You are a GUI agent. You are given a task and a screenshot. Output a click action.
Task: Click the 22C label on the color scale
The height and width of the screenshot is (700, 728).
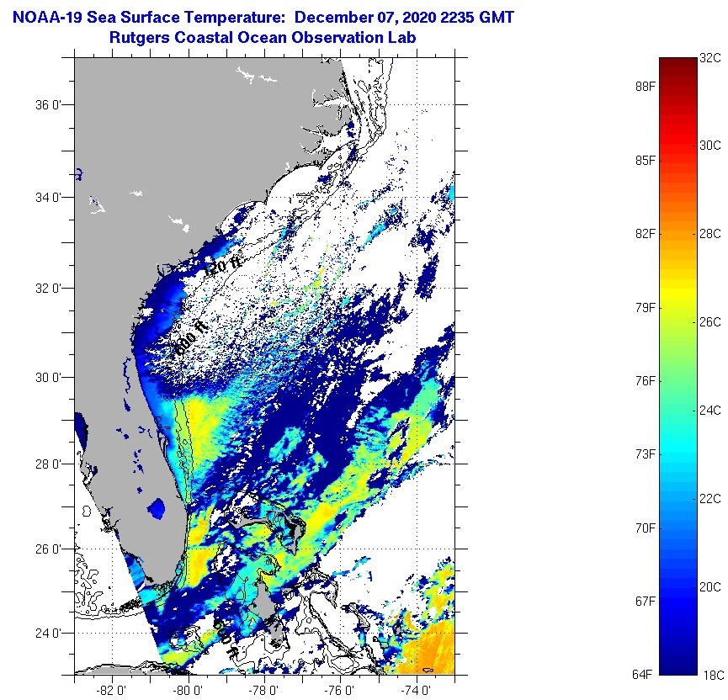coord(710,499)
